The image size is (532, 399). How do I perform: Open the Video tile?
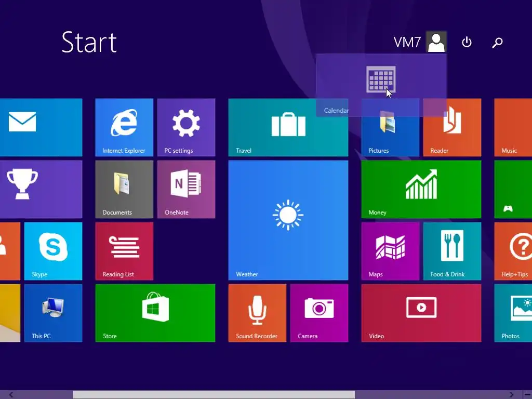tap(421, 313)
